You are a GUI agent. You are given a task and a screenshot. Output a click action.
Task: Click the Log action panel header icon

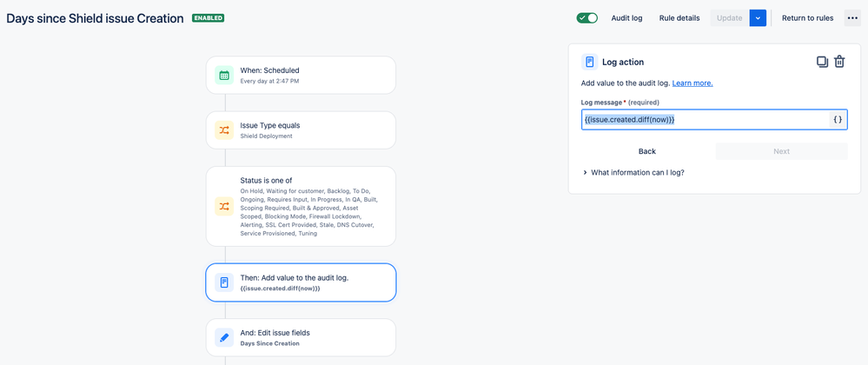pyautogui.click(x=590, y=62)
